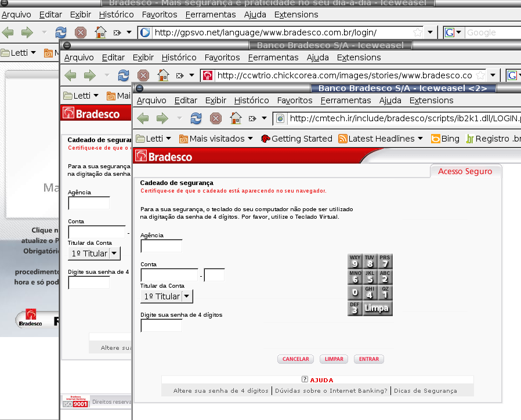This screenshot has width=521, height=420.
Task: Open URL history dropdown in rear window
Action: (x=430, y=32)
